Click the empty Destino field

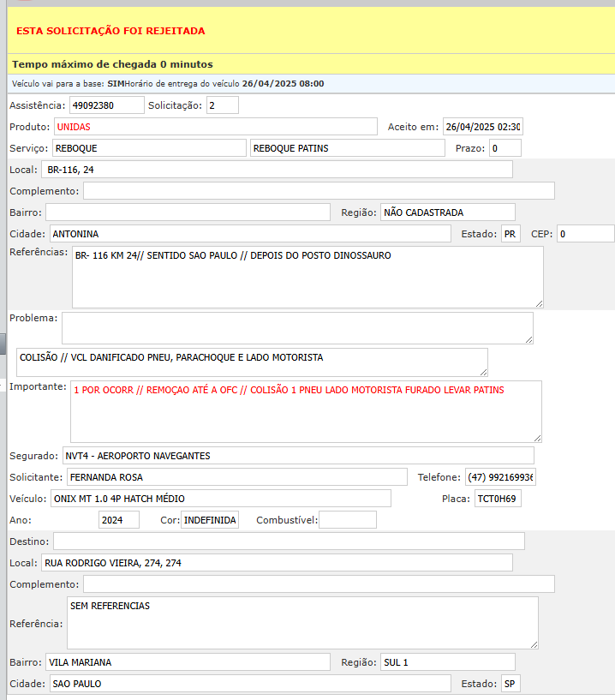[x=289, y=541]
